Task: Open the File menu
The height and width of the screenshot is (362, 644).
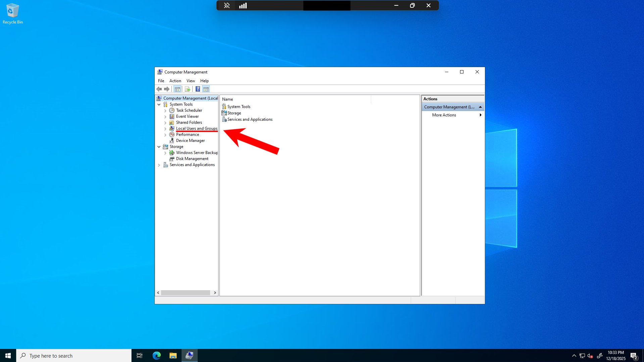Action: coord(161,81)
